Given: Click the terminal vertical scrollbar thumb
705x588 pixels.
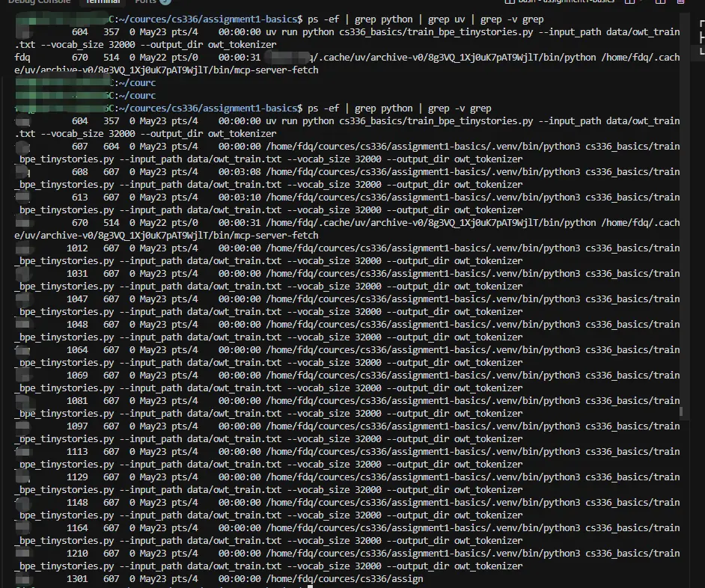Looking at the screenshot, I should click(x=681, y=411).
